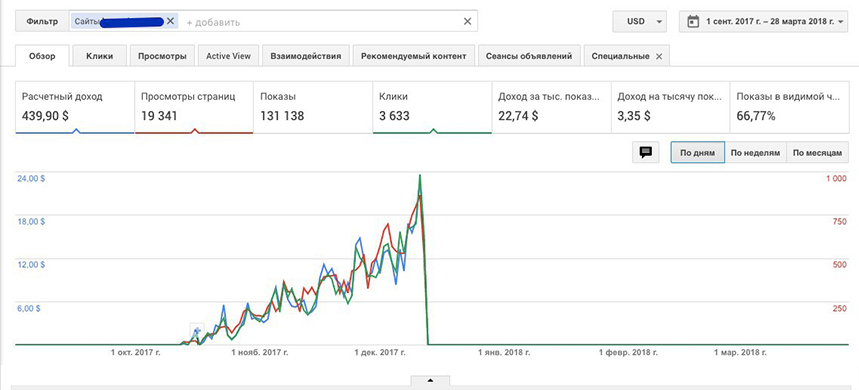Toggle the Просмотры страниц metric
859x390 pixels.
tap(194, 108)
